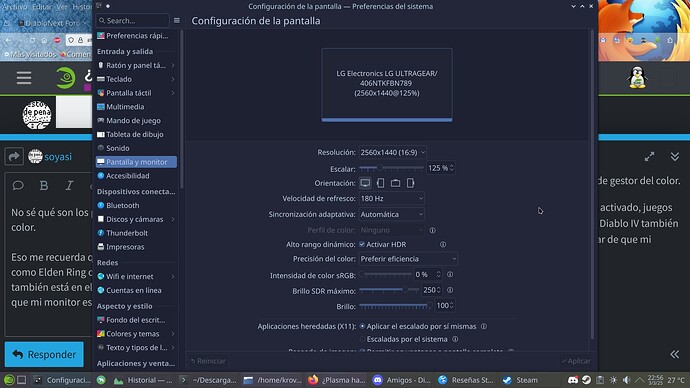Open Steam tray icon
The image size is (690, 388).
click(x=586, y=380)
